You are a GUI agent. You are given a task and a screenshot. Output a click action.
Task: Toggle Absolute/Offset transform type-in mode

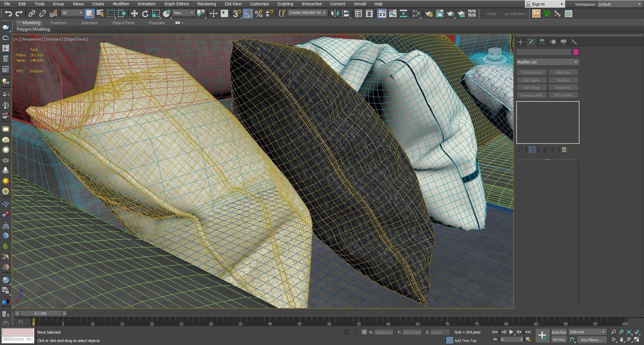364,332
